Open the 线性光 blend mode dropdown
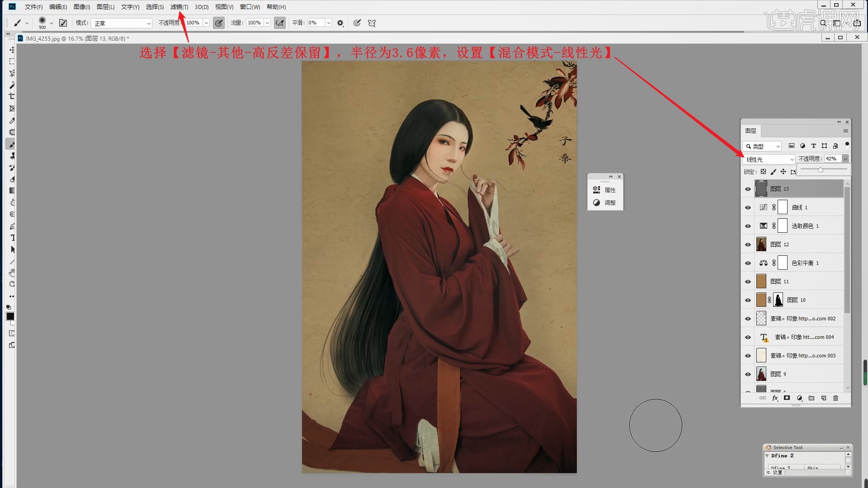This screenshot has height=488, width=868. point(769,159)
